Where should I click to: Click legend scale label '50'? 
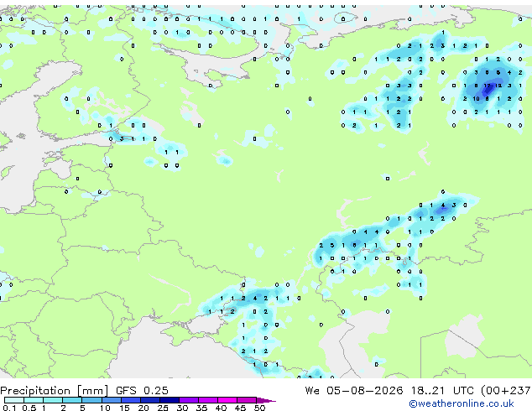tap(259, 408)
